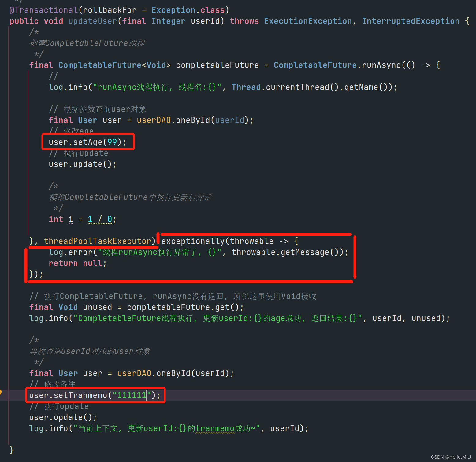Image resolution: width=476 pixels, height=462 pixels.
Task: Click the threadPoolTaskExecutor argument
Action: click(98, 241)
